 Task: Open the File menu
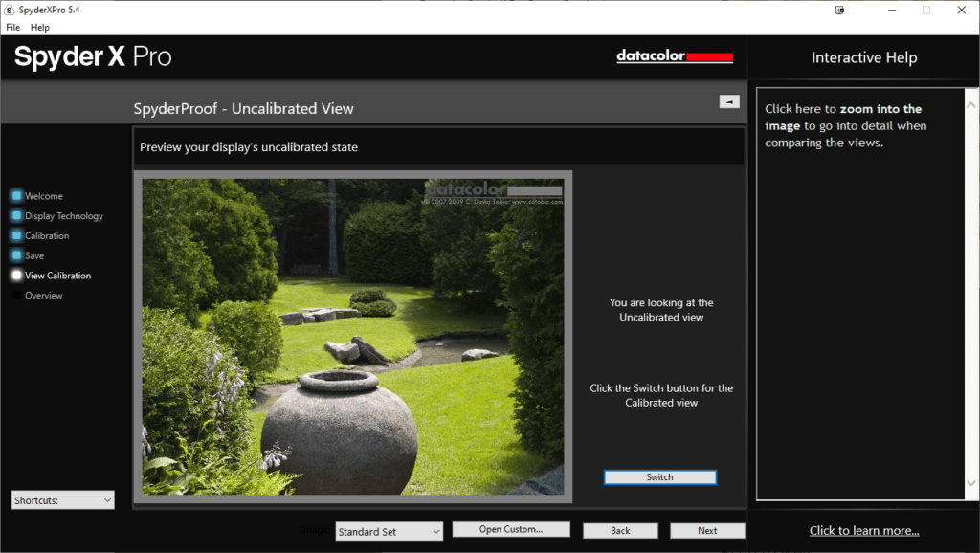click(13, 28)
